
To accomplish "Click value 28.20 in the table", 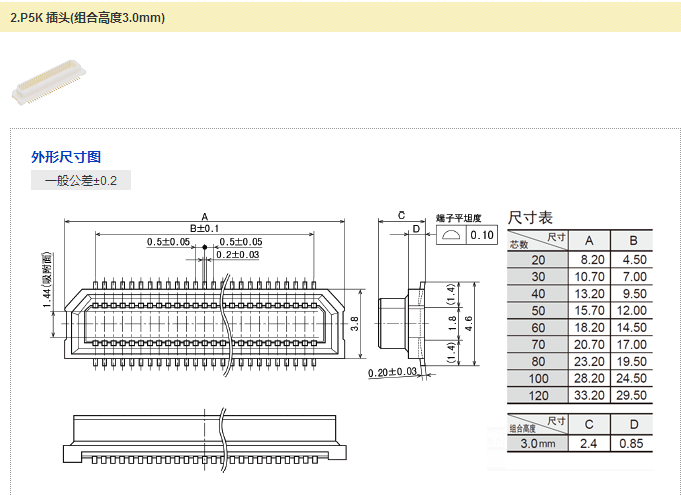I will (x=589, y=378).
